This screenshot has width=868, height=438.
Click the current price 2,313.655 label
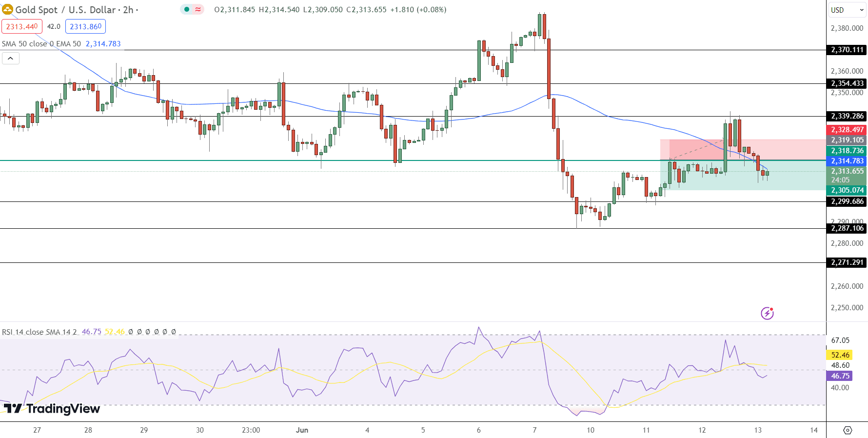[x=847, y=171]
